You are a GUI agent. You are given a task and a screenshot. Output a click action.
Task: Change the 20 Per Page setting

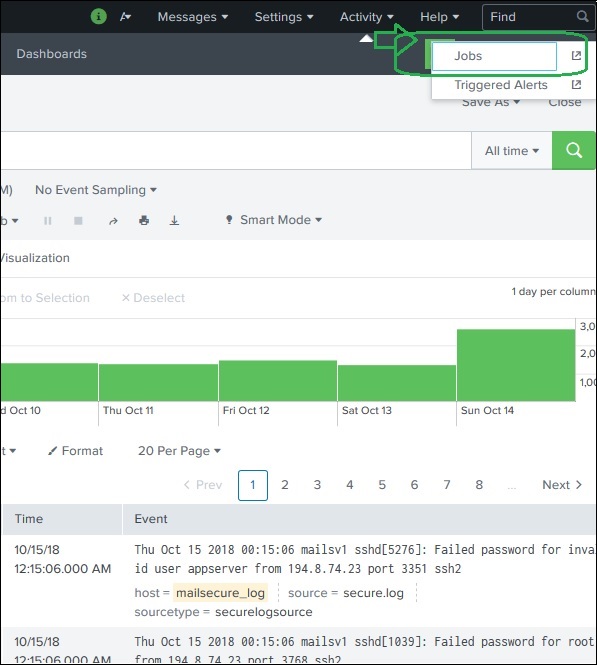point(179,450)
